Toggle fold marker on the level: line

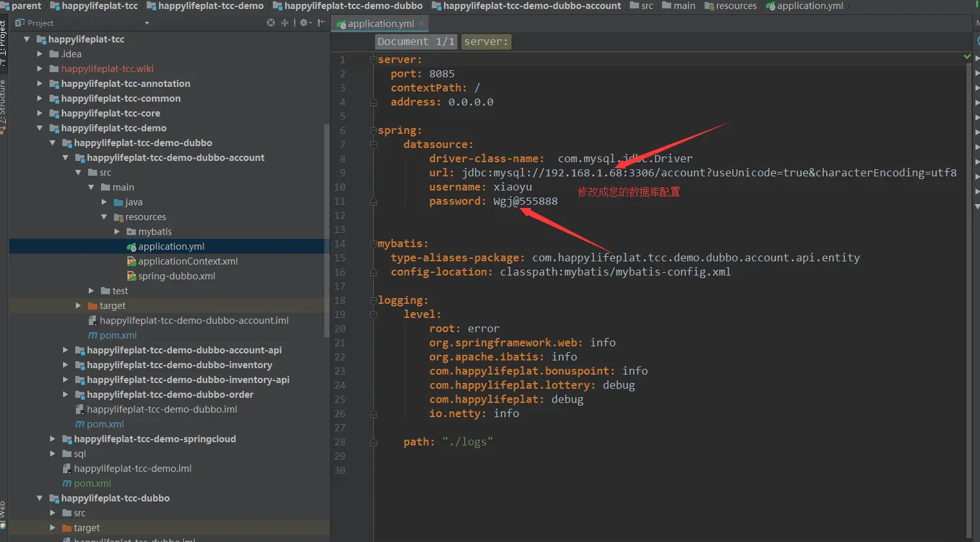(373, 314)
